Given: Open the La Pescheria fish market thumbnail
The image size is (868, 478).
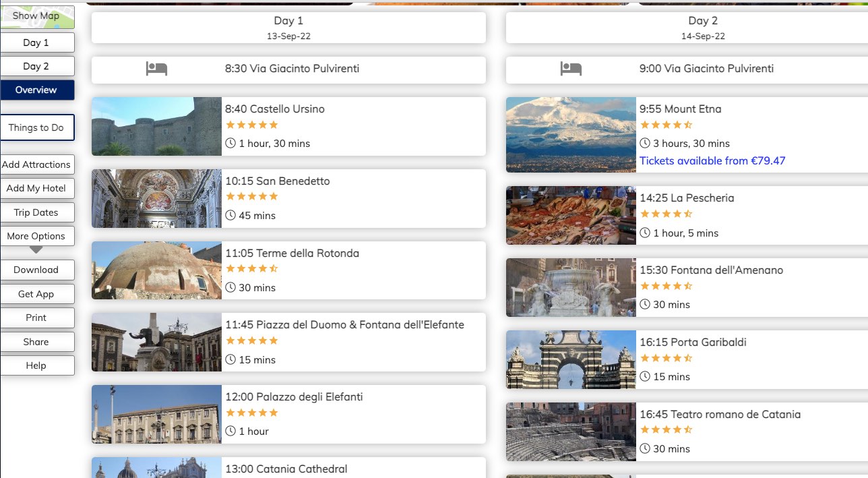Looking at the screenshot, I should 571,215.
